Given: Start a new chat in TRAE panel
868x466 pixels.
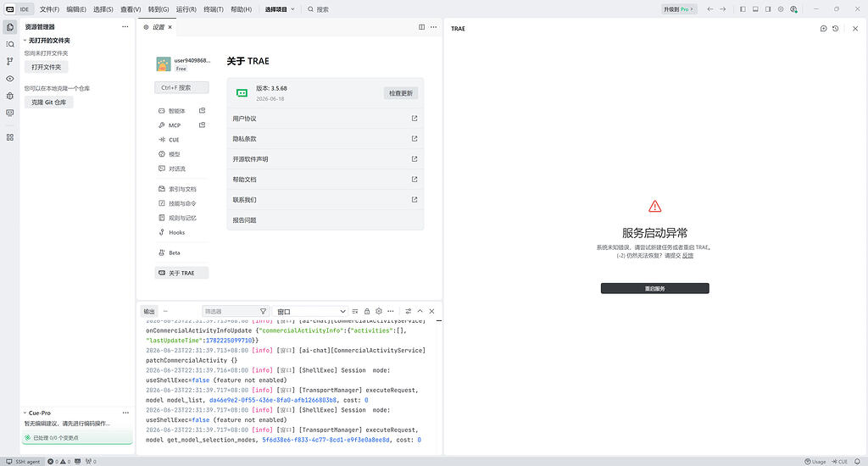Looking at the screenshot, I should [823, 28].
